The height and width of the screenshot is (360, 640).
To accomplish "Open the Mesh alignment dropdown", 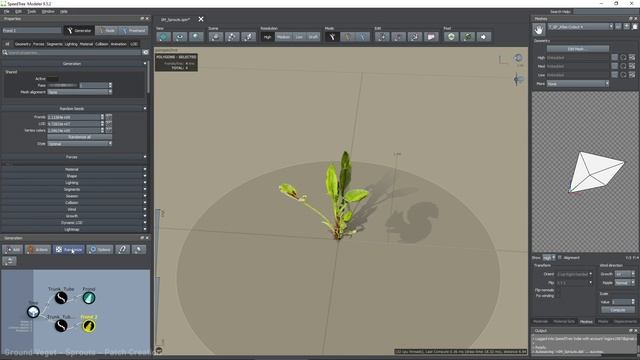I will [x=80, y=92].
